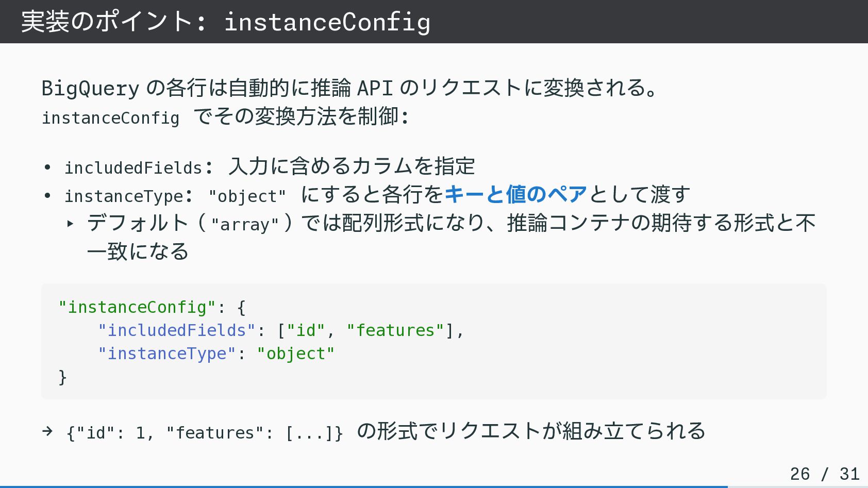Click the text の形式でリクエストが組み立てられる

pyautogui.click(x=531, y=431)
